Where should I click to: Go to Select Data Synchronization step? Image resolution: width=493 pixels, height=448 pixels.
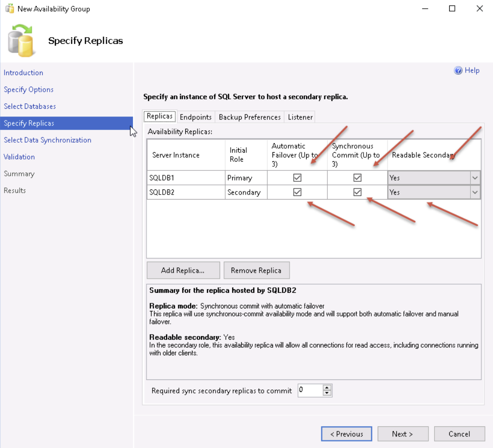47,140
